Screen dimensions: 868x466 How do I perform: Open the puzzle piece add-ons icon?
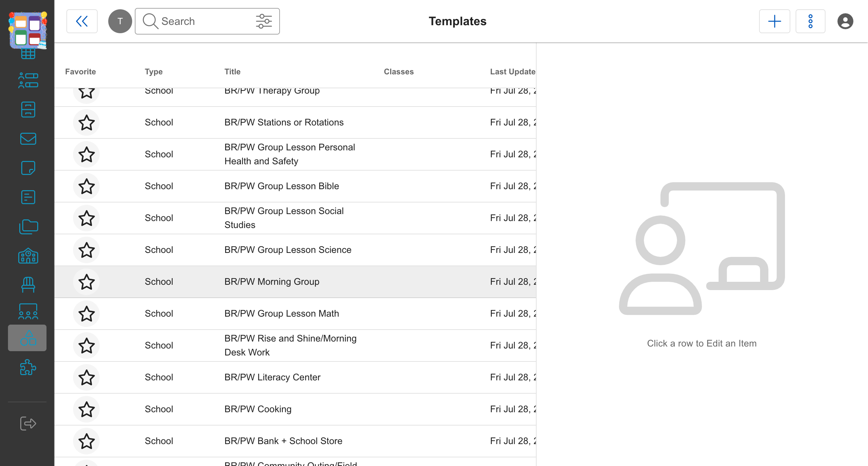[28, 367]
